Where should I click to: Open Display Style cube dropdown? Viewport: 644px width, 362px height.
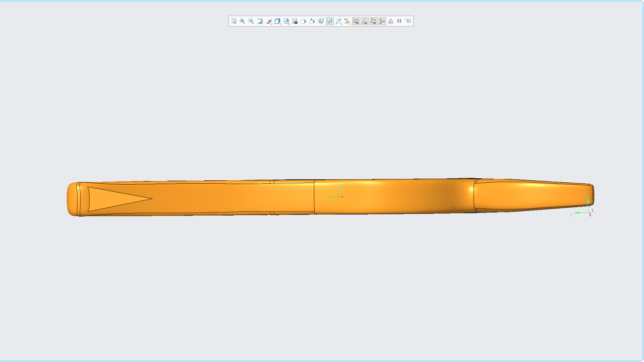point(277,21)
